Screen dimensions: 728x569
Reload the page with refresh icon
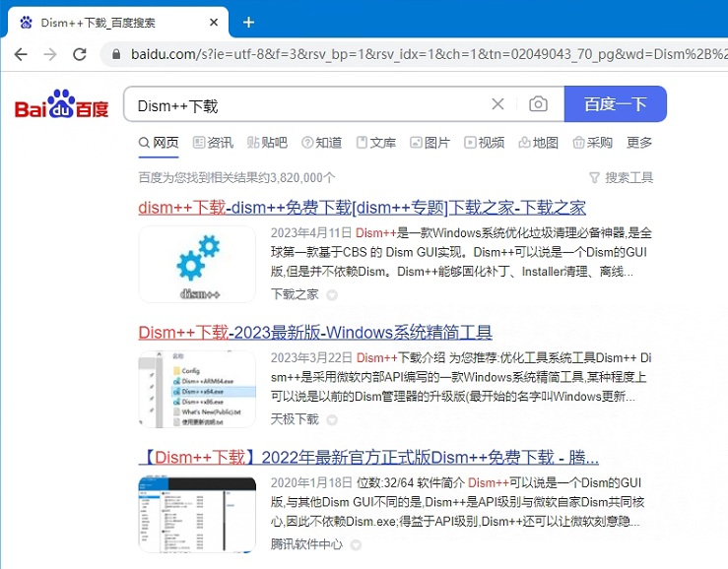pyautogui.click(x=82, y=53)
